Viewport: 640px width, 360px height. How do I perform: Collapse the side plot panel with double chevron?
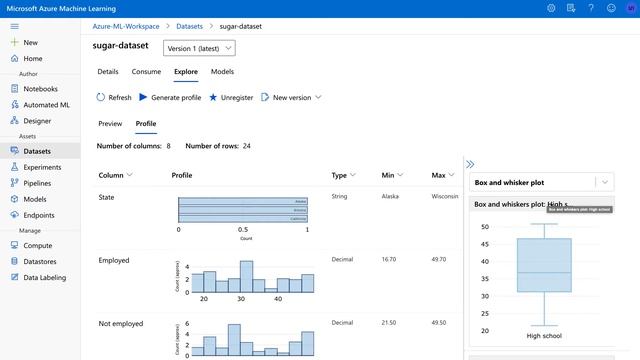pyautogui.click(x=470, y=164)
